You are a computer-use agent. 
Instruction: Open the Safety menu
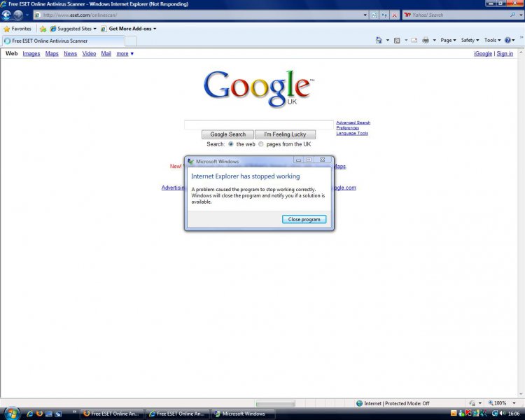470,40
